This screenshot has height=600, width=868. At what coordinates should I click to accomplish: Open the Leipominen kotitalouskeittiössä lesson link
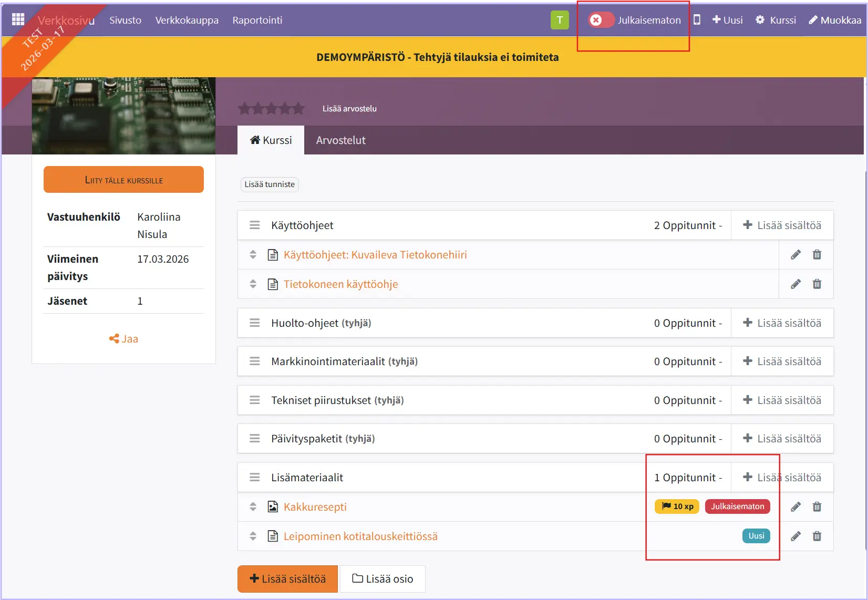(x=360, y=536)
